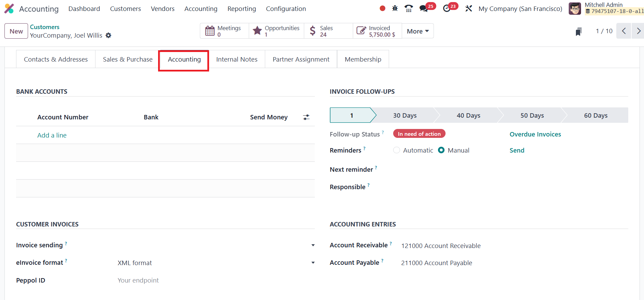Click the gear icon beside Joel Willis
Viewport: 644px width, 300px height.
[108, 35]
